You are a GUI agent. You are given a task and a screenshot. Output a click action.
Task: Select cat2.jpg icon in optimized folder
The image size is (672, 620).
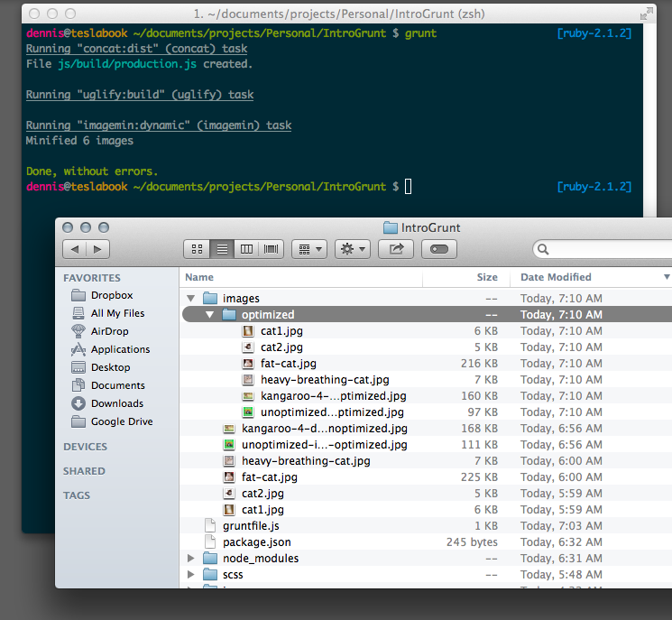pos(248,347)
